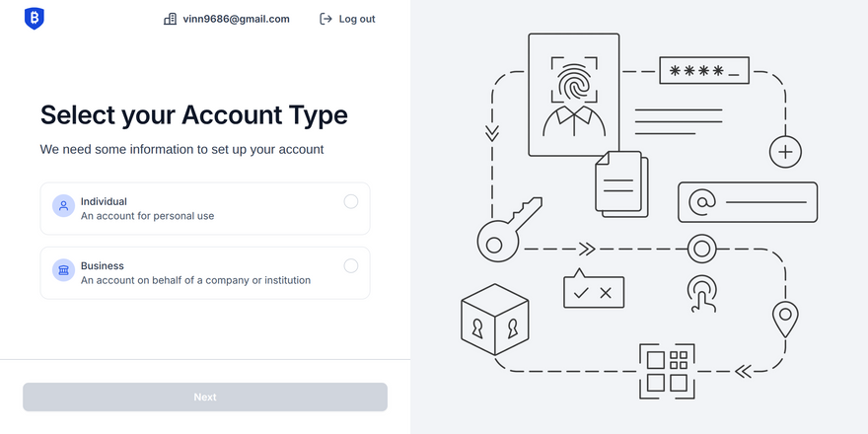
Task: Select the Individual radio button
Action: tap(351, 201)
